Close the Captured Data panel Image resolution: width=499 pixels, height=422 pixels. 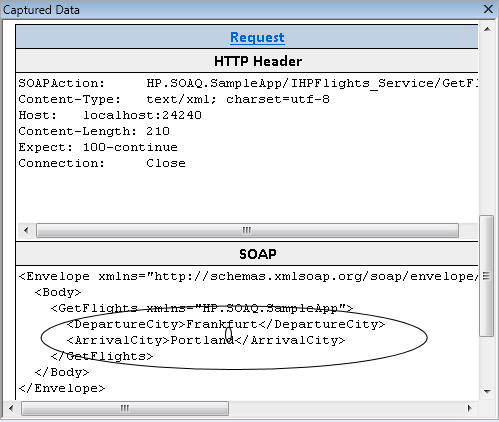pyautogui.click(x=488, y=9)
